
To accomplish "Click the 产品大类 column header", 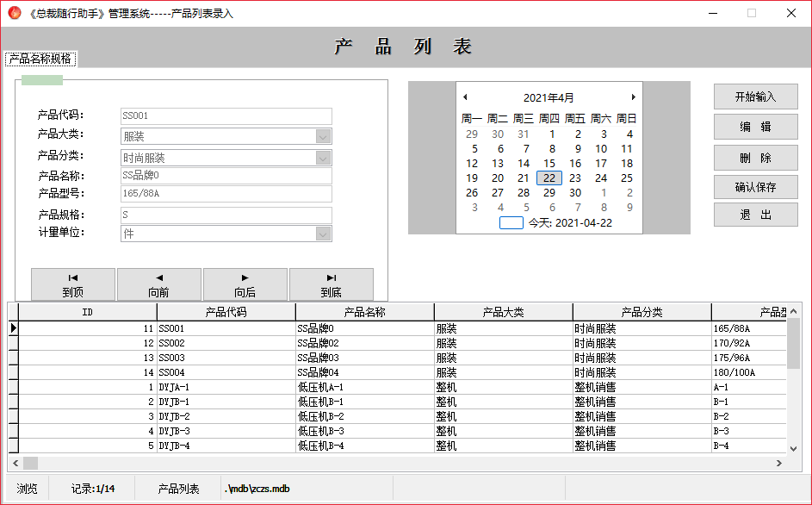I will click(504, 312).
